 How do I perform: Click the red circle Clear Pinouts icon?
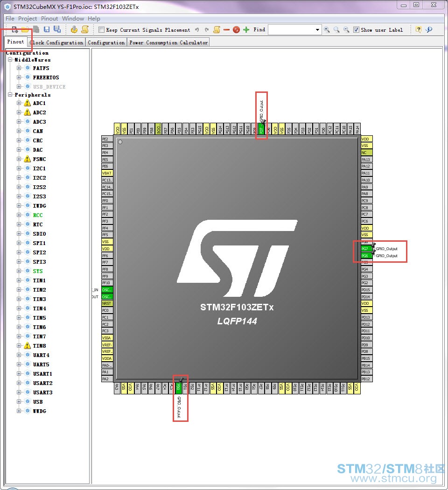point(237,30)
